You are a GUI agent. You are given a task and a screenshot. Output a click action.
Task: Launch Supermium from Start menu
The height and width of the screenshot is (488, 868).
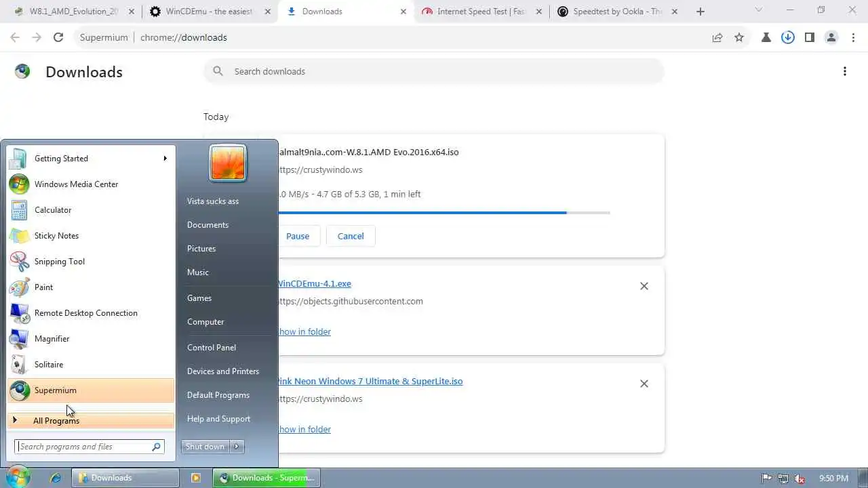91,390
